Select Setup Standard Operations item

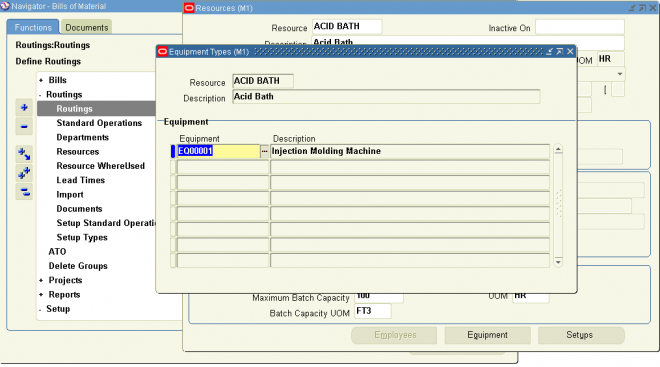[x=106, y=223]
